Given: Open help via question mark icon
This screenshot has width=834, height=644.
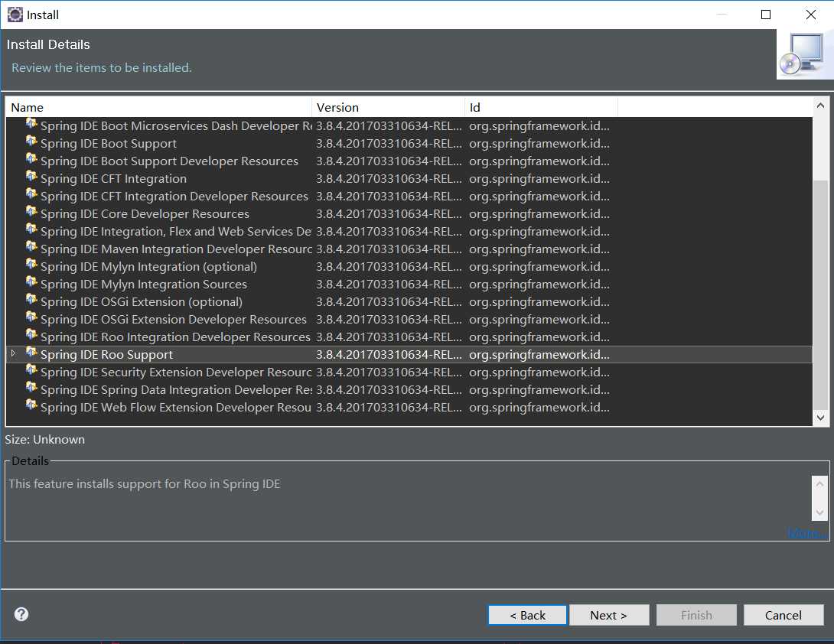Looking at the screenshot, I should click(x=21, y=614).
